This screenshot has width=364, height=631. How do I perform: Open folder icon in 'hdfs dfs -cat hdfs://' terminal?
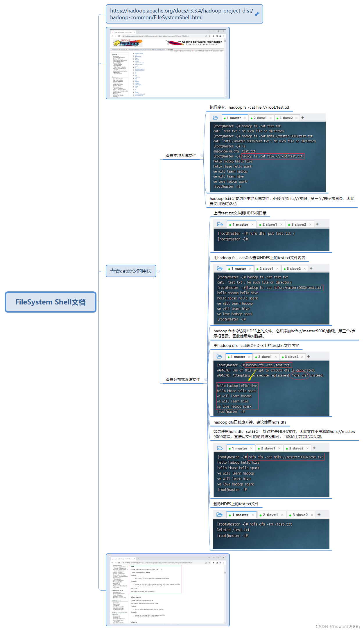(x=220, y=448)
